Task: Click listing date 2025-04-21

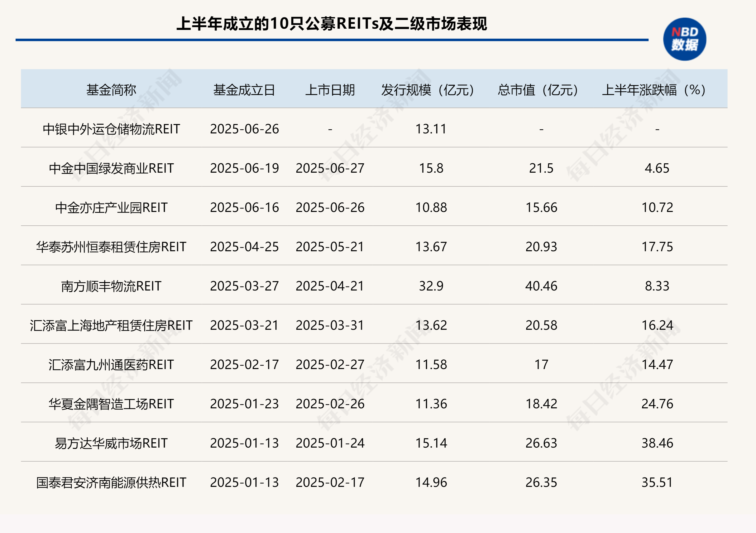Action: [x=330, y=286]
